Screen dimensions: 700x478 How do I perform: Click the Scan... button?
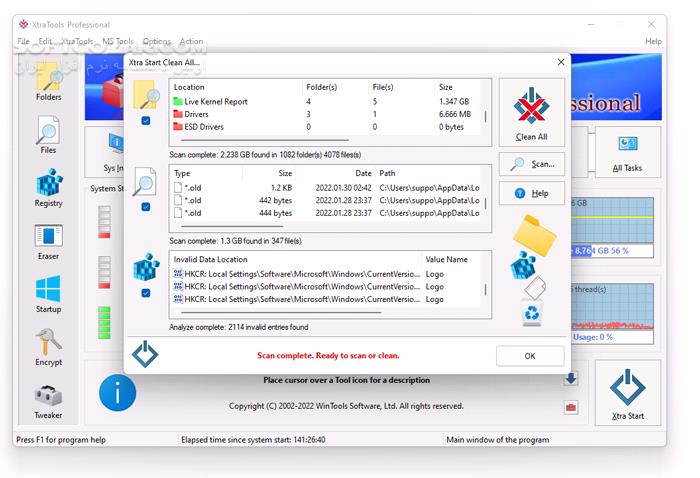point(532,164)
